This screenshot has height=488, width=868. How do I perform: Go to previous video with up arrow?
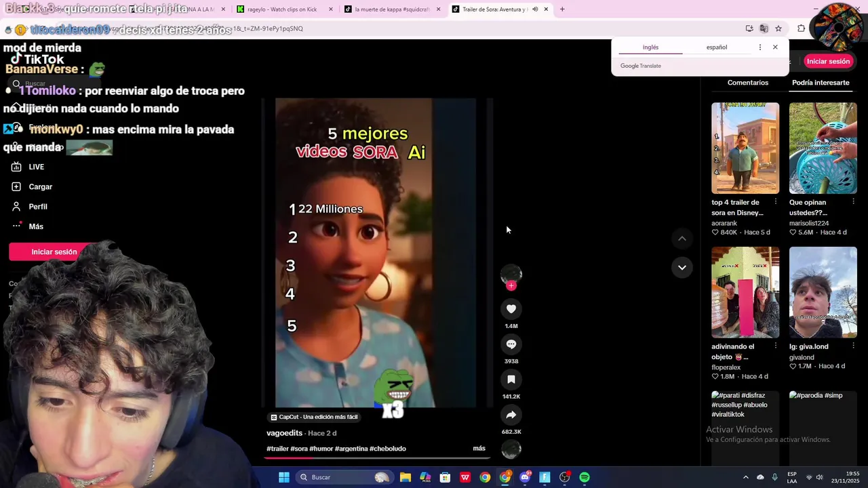(x=682, y=239)
